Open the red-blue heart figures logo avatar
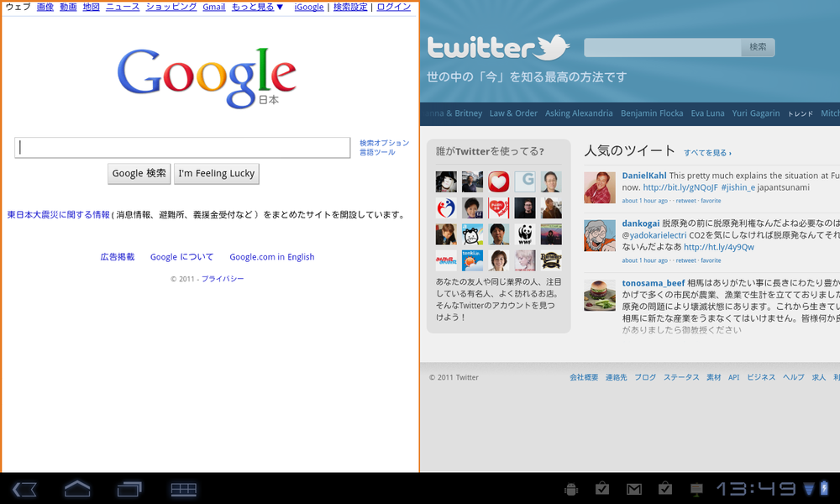The height and width of the screenshot is (504, 840). (x=446, y=208)
